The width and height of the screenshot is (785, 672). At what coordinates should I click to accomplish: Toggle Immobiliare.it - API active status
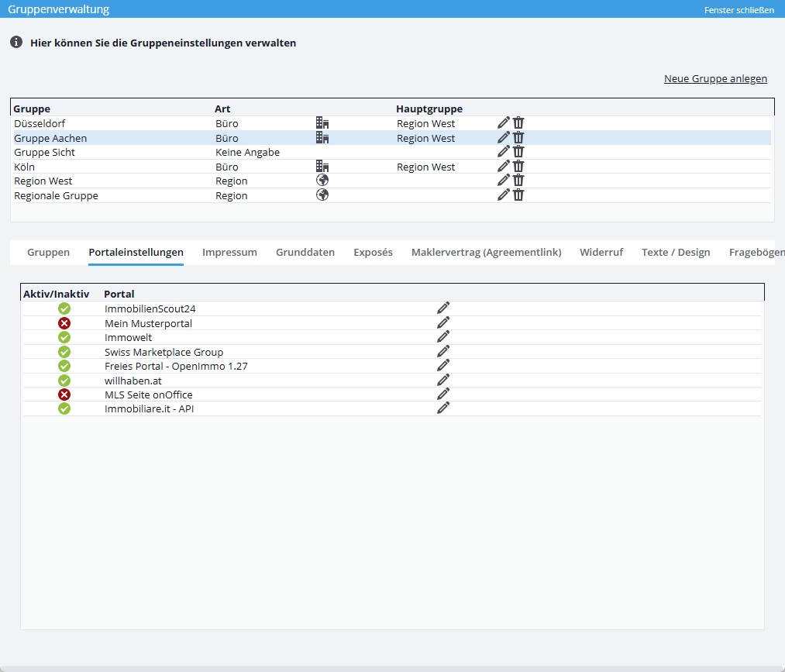point(64,408)
